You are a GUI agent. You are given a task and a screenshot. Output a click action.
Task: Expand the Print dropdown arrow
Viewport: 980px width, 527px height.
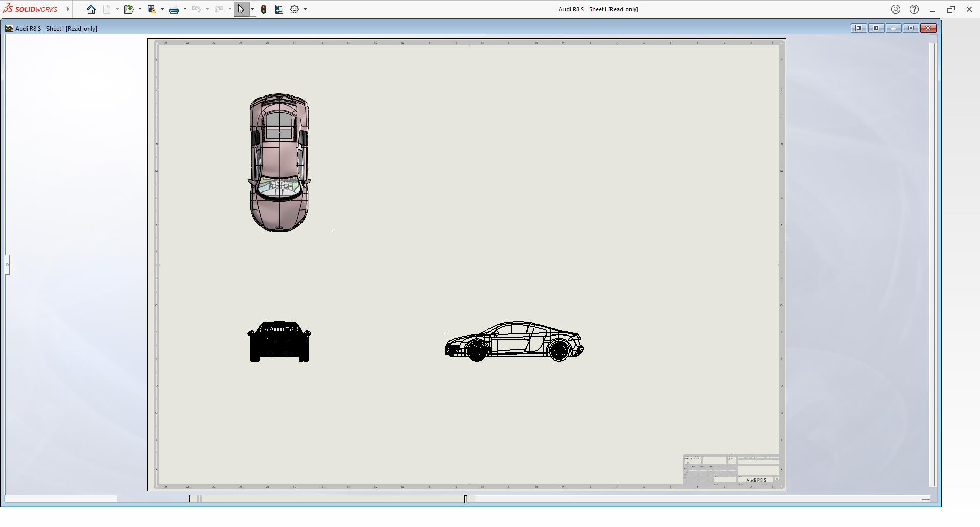point(185,9)
